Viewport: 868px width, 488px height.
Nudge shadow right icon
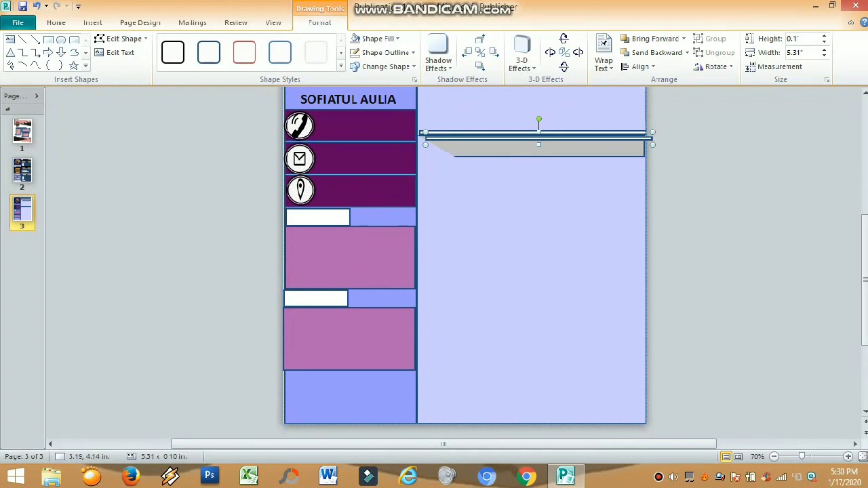494,52
